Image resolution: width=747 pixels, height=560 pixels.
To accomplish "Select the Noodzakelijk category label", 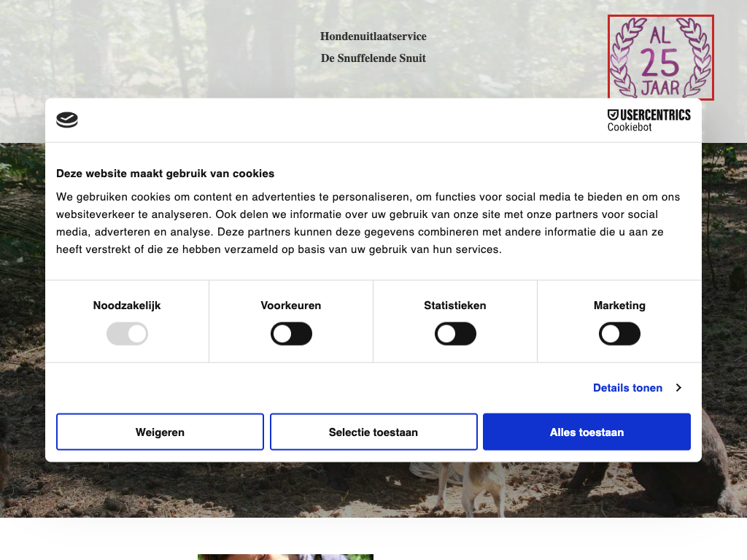I will pos(127,306).
